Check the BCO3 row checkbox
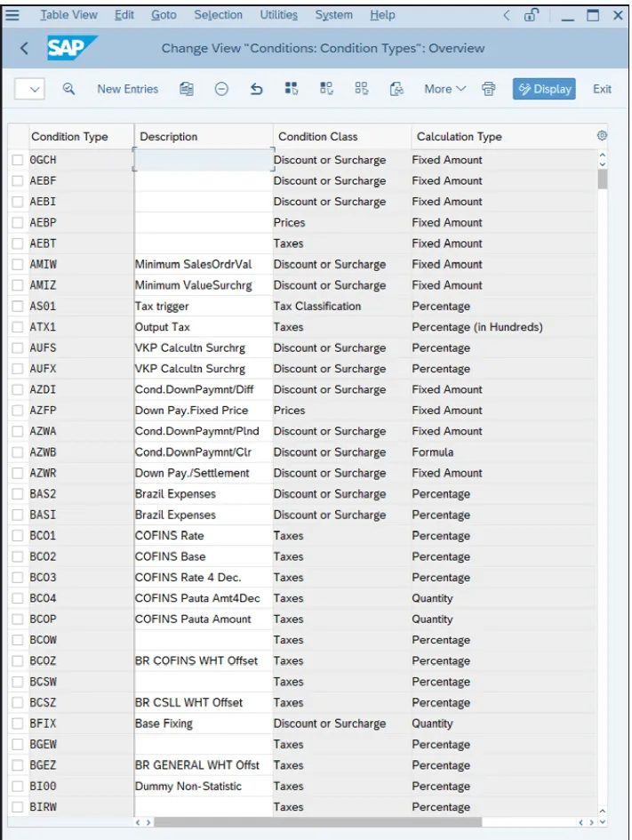This screenshot has width=632, height=840. point(18,578)
